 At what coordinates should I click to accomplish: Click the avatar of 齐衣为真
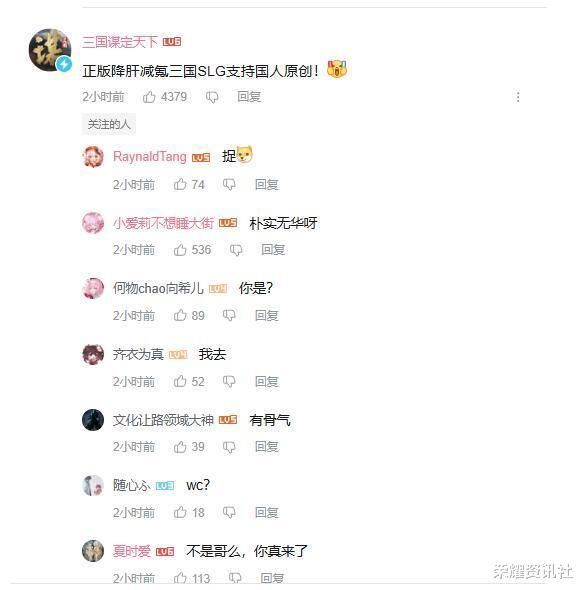[x=93, y=354]
